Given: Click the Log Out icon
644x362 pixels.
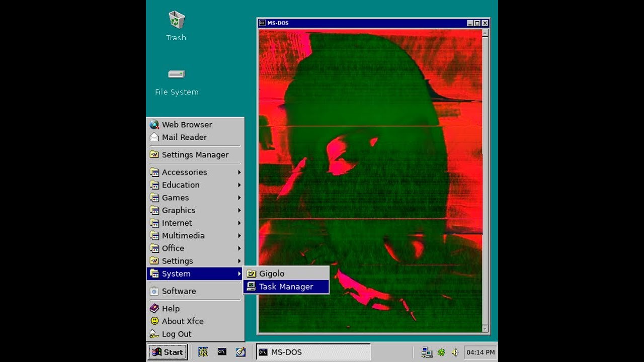Looking at the screenshot, I should pyautogui.click(x=154, y=334).
